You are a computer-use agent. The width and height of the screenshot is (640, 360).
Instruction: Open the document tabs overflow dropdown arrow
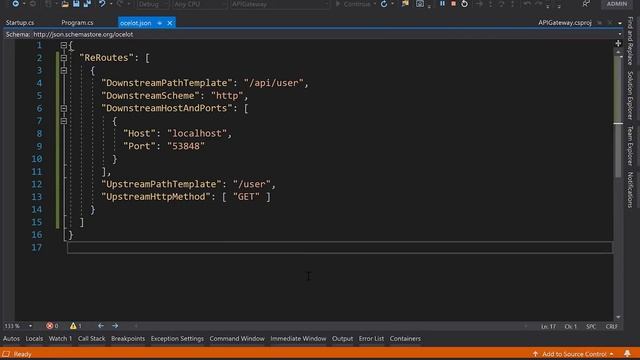(620, 23)
